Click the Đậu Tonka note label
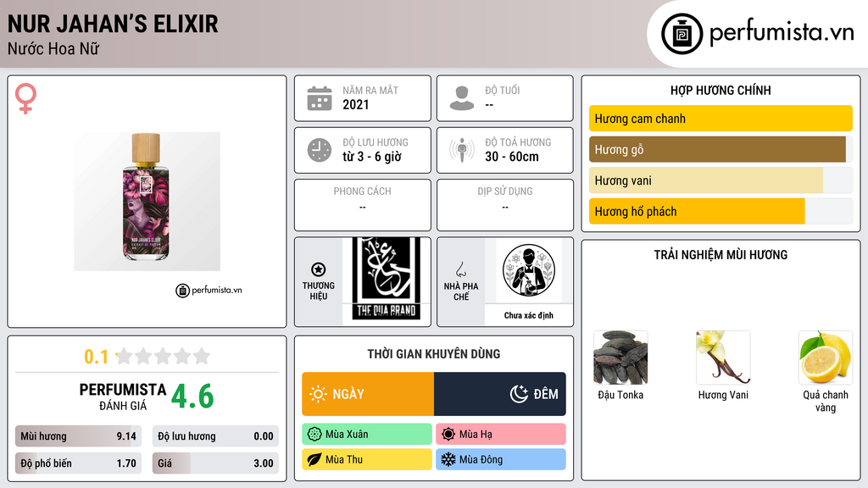This screenshot has height=488, width=868. tap(620, 395)
